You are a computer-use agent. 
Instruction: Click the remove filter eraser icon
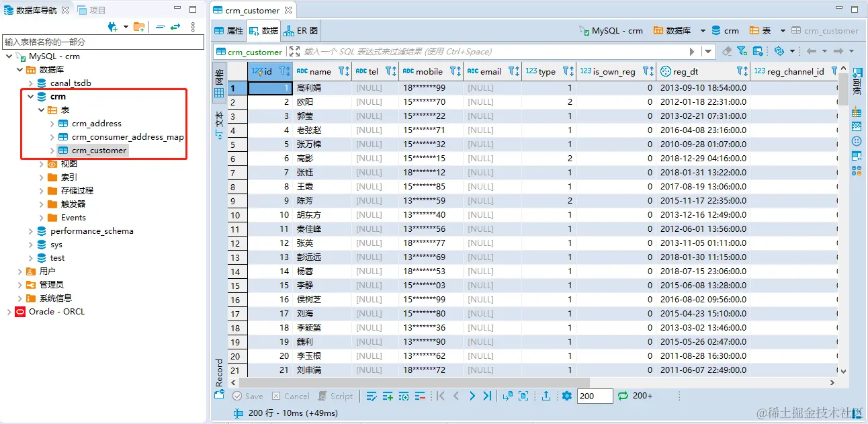click(727, 51)
